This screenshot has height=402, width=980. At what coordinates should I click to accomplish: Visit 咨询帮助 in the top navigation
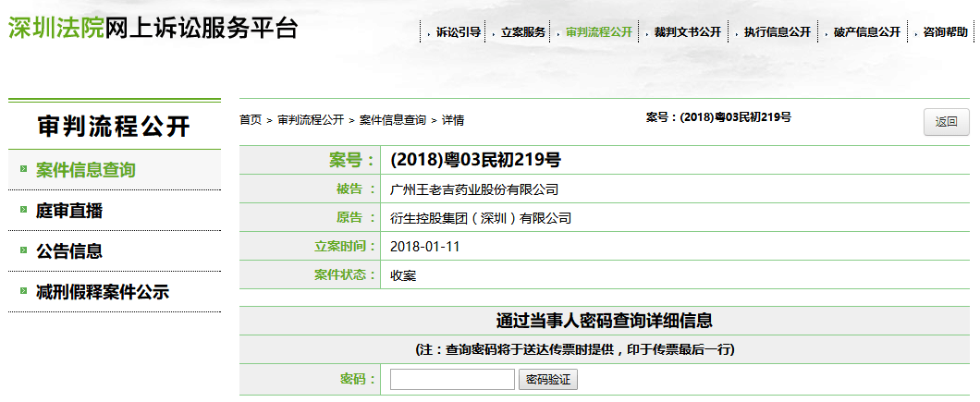pos(944,31)
